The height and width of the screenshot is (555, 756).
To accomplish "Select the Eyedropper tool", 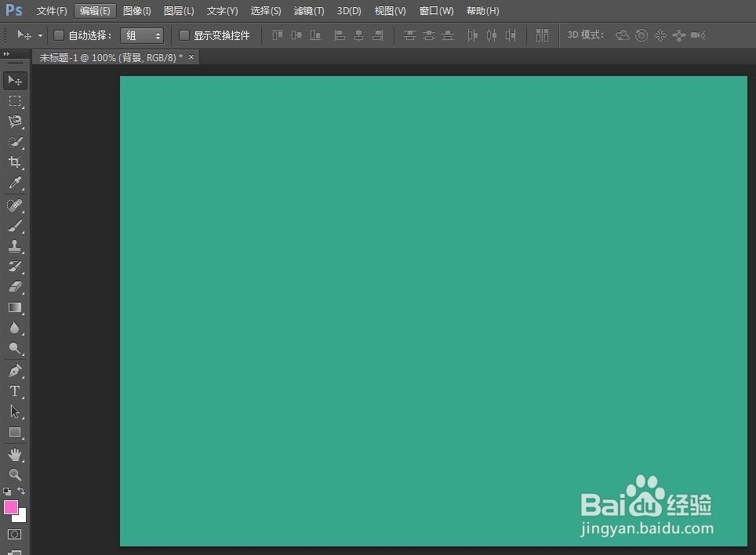I will click(x=15, y=183).
